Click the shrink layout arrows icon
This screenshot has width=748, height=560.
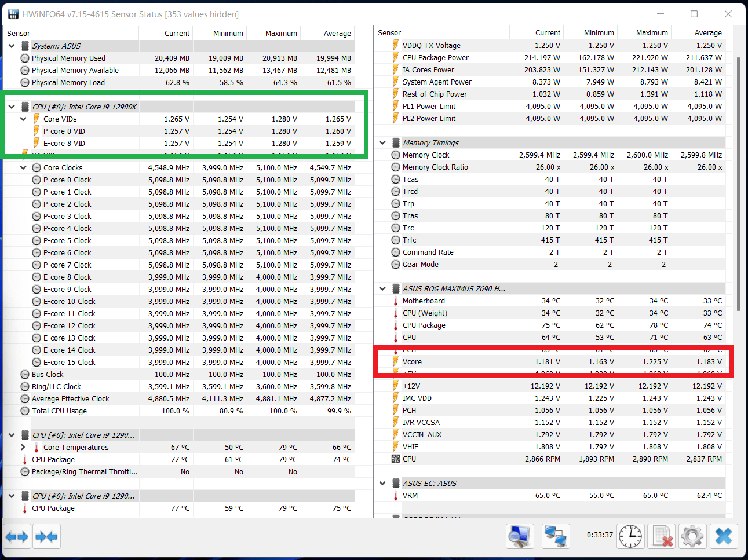pos(46,537)
